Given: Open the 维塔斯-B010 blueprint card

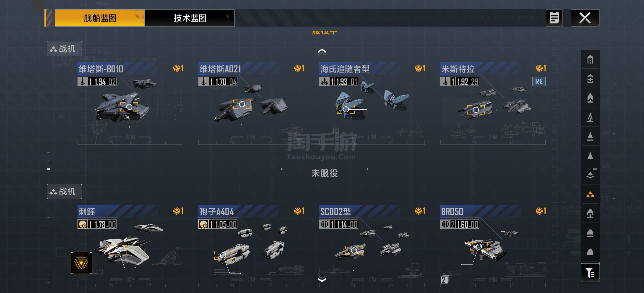Looking at the screenshot, I should pos(130,103).
